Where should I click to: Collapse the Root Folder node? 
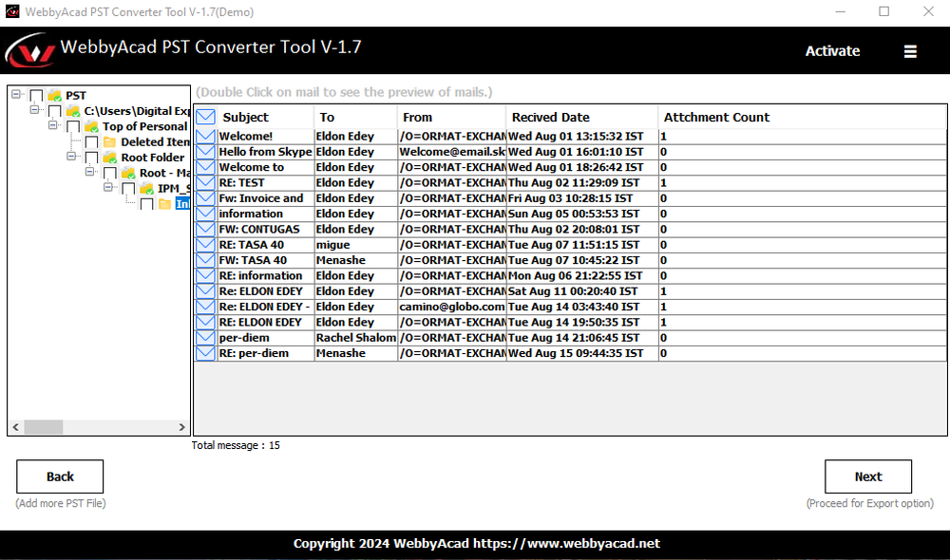[71, 157]
